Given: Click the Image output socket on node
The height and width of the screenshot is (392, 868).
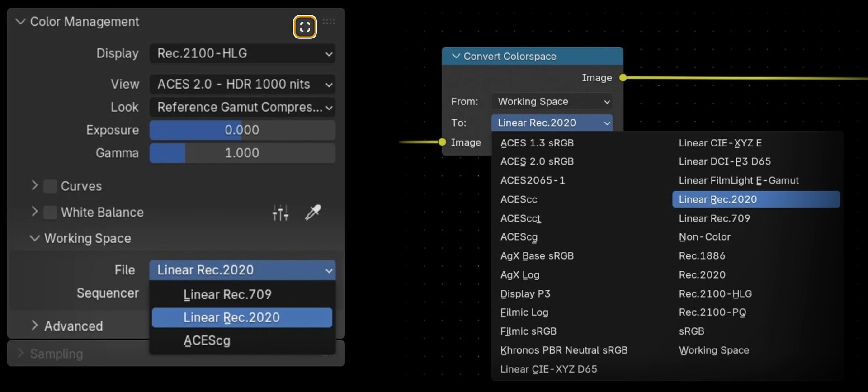Looking at the screenshot, I should [x=623, y=78].
